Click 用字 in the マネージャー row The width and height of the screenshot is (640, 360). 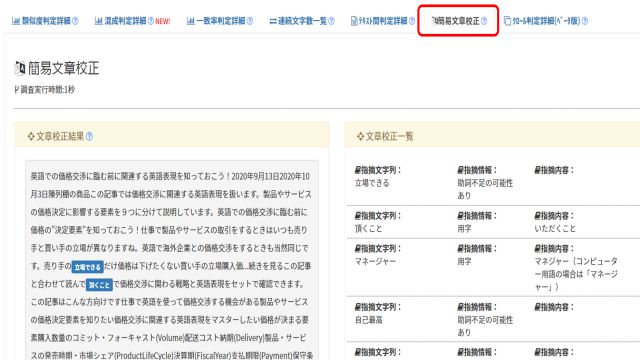pos(464,261)
